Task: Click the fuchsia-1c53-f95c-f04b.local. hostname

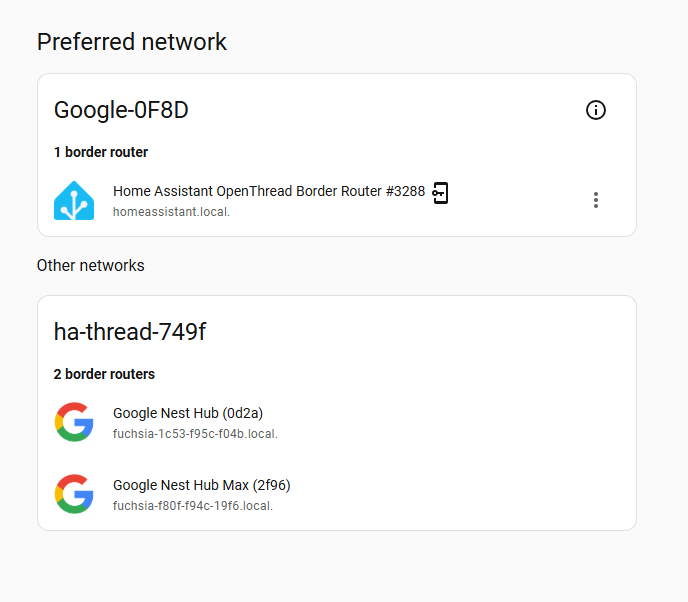Action: click(x=195, y=434)
